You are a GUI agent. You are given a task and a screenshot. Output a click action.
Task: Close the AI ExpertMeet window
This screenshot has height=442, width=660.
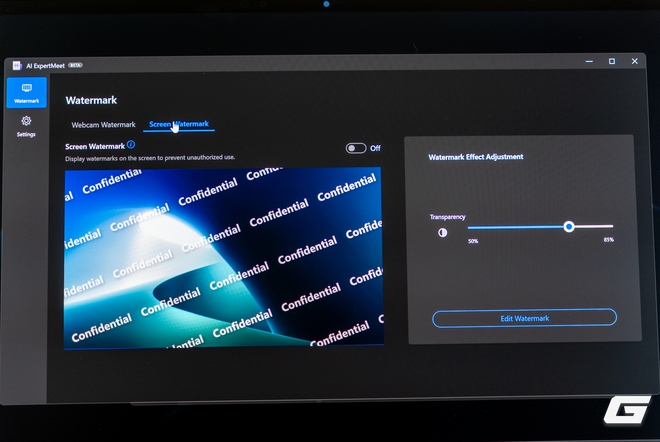pos(635,61)
